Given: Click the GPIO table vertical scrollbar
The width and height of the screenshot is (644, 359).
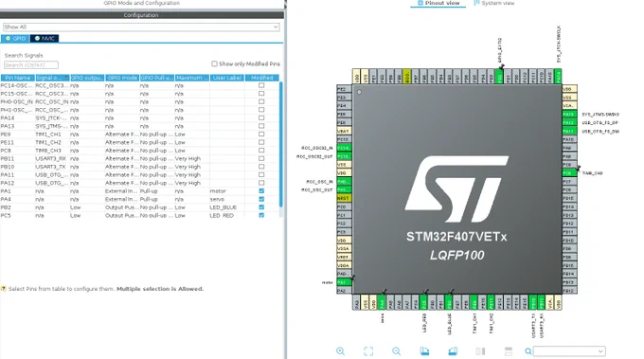Looking at the screenshot, I should (x=281, y=144).
